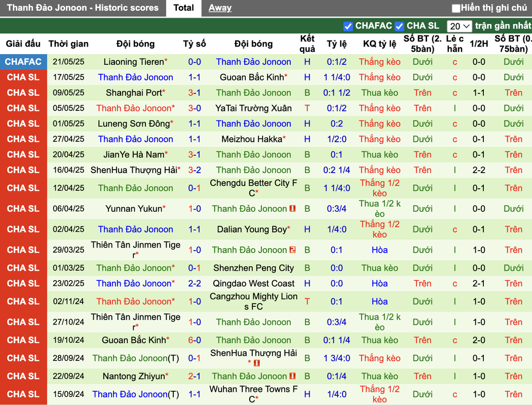Click the 1 3/4:0 odds value
Image resolution: width=532 pixels, height=405 pixels.
(x=336, y=358)
